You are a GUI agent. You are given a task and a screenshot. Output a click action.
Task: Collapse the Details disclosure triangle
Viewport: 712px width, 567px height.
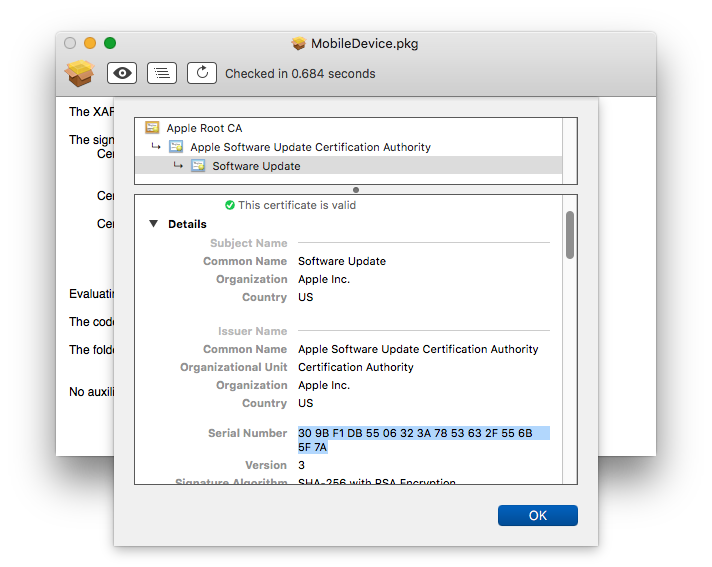pyautogui.click(x=153, y=224)
